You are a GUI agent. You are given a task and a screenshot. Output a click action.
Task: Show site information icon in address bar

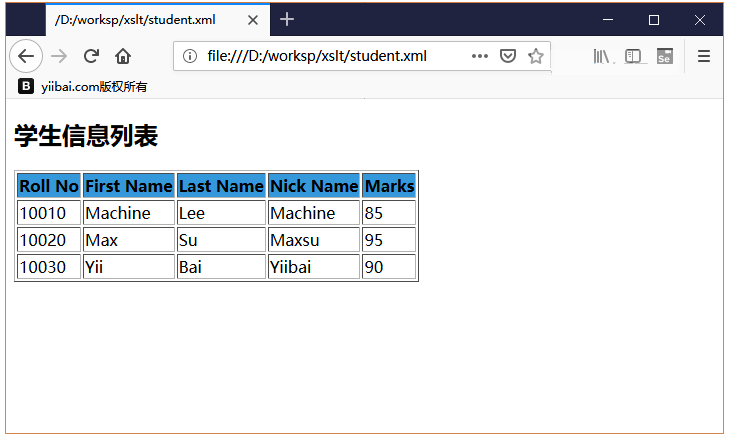(190, 56)
